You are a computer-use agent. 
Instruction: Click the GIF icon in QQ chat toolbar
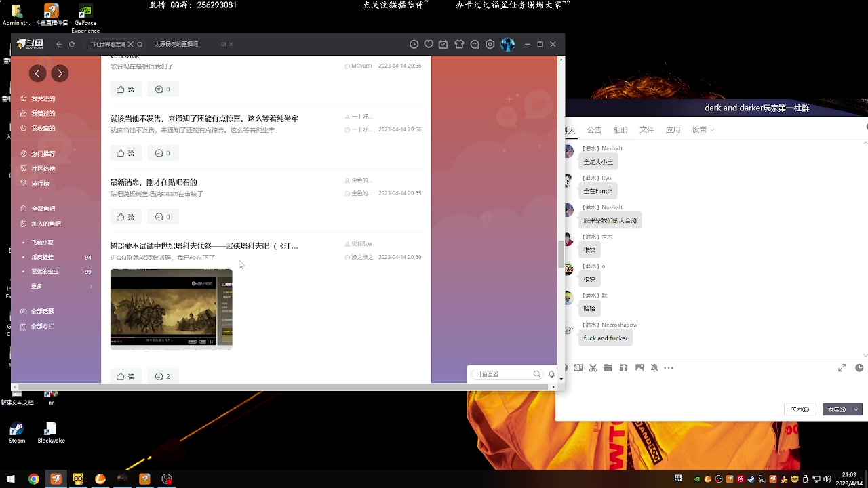point(578,368)
